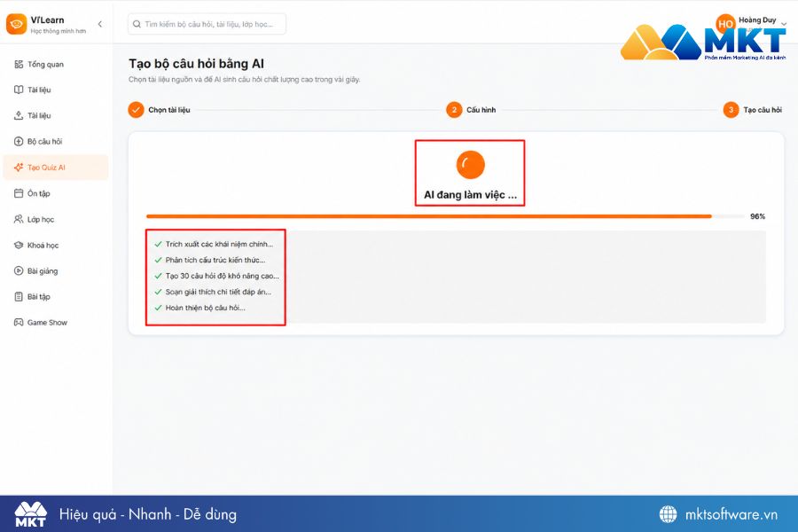This screenshot has width=798, height=532.
Task: Open Game Show controller icon
Action: coord(19,322)
